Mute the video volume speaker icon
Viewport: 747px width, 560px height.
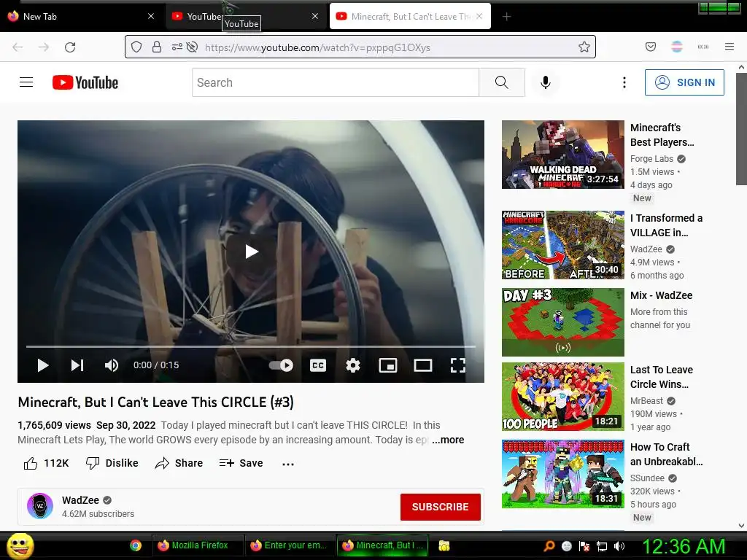pyautogui.click(x=112, y=365)
